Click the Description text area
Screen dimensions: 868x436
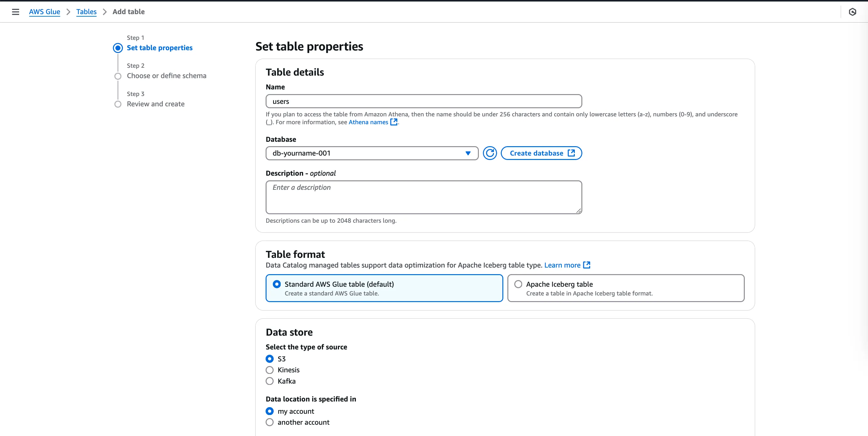(424, 197)
